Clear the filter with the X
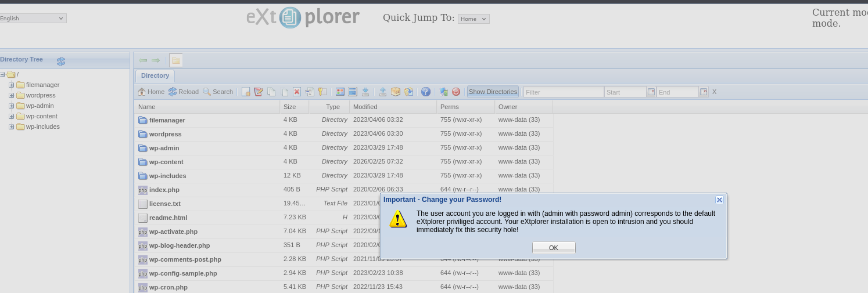 (x=715, y=92)
